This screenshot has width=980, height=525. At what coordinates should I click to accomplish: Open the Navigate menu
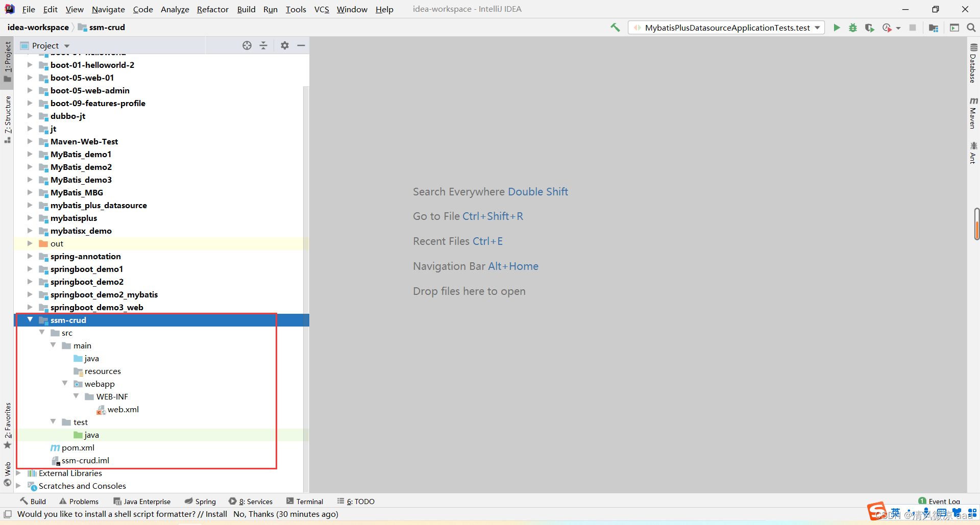click(x=108, y=9)
